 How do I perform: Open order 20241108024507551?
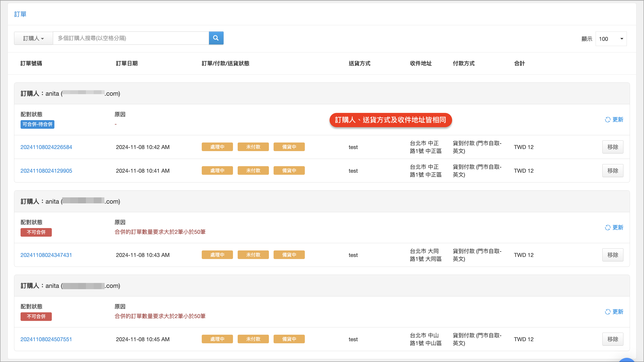click(46, 339)
